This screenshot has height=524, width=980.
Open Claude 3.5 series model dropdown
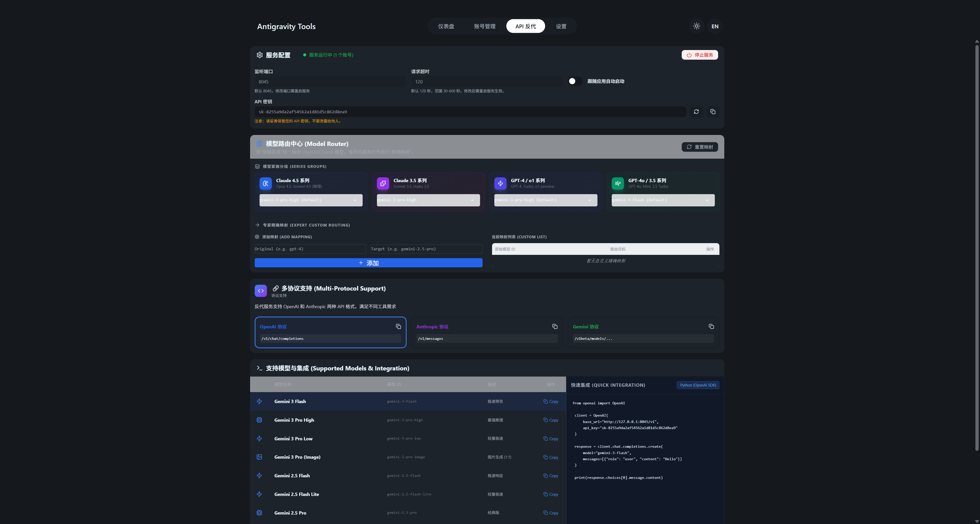tap(428, 200)
